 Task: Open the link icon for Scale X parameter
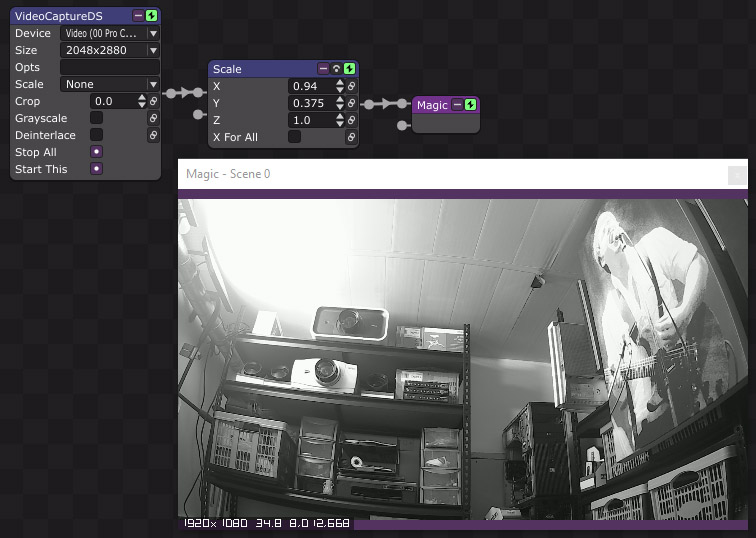(x=351, y=86)
